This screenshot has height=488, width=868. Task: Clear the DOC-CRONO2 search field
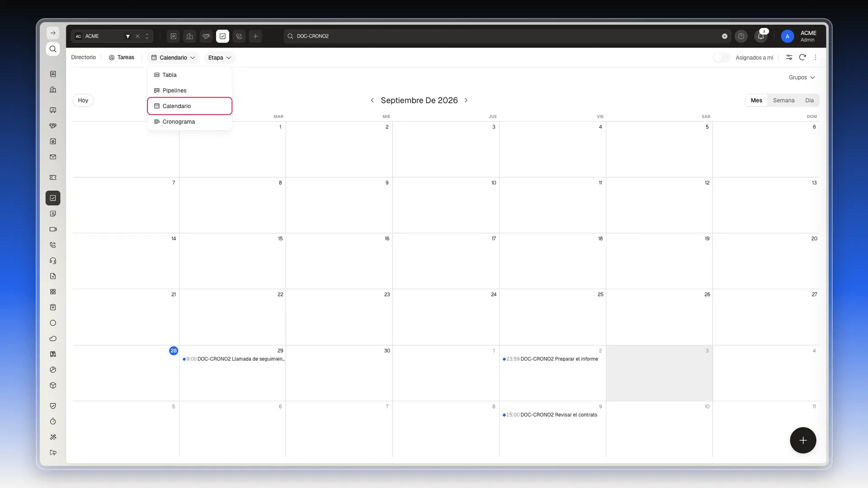[725, 36]
